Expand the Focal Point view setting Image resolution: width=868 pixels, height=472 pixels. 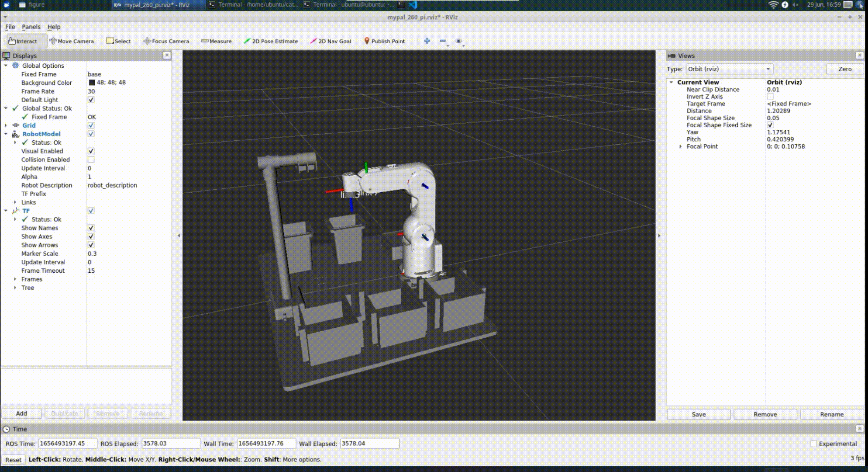(x=680, y=146)
